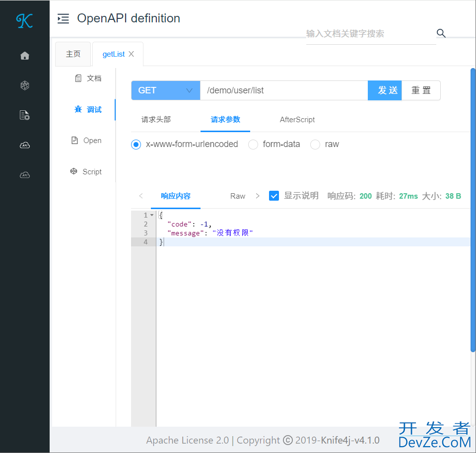Select the form-data radio button
This screenshot has width=476, height=453.
click(253, 145)
